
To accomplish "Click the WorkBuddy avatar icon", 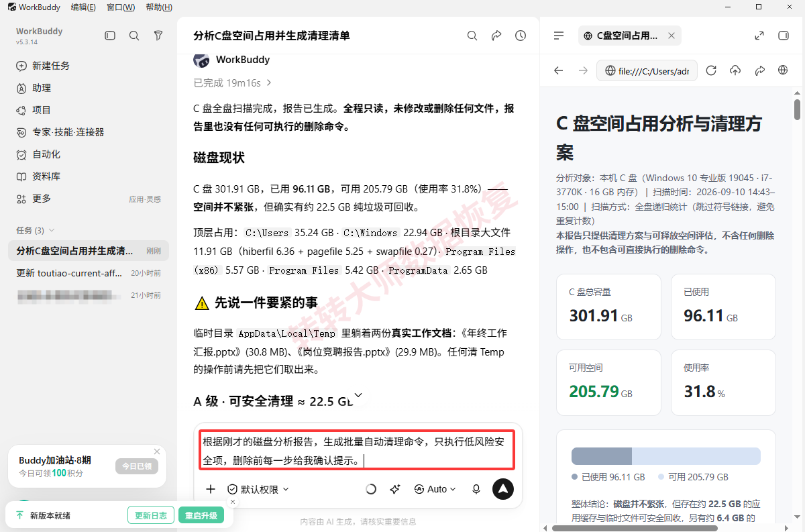I will tap(201, 60).
